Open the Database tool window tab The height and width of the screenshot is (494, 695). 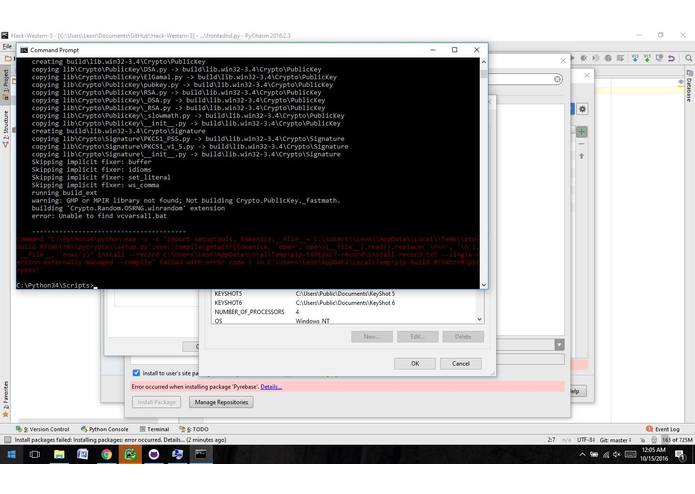pos(690,86)
